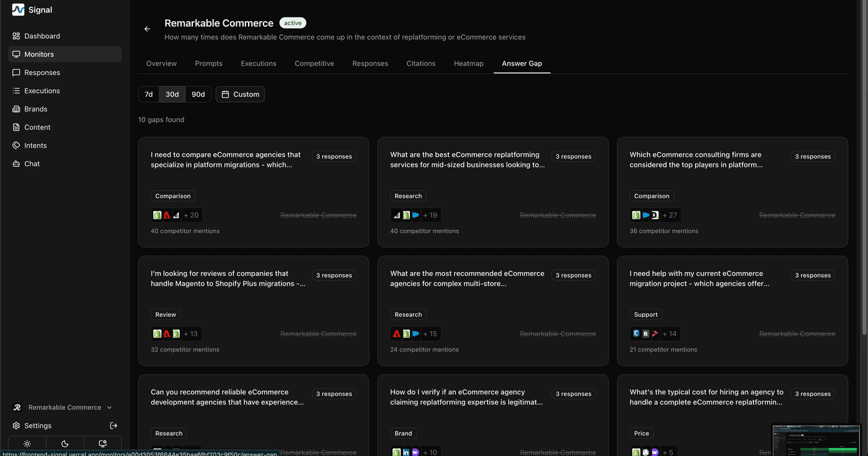
Task: Expand the '+ 15' competitors badge
Action: (430, 334)
